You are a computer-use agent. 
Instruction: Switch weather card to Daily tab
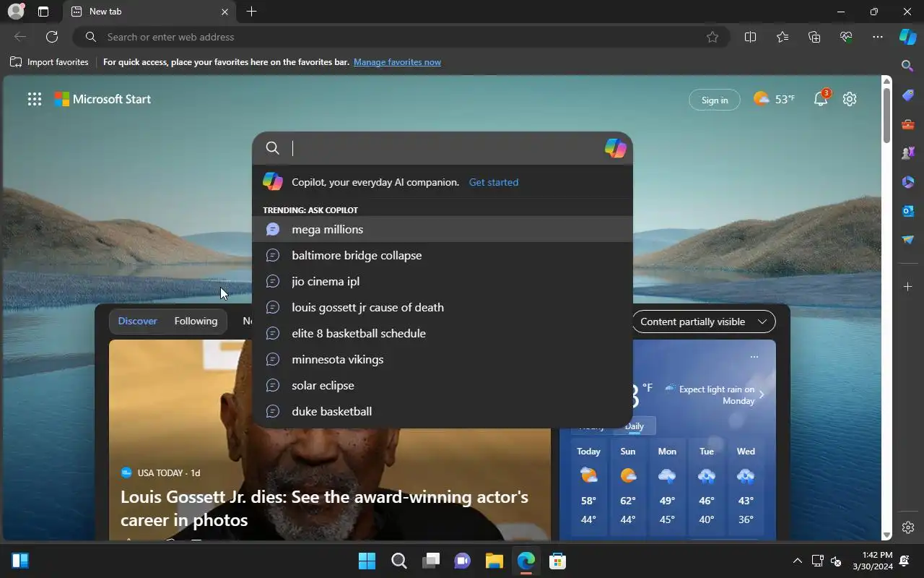point(635,426)
